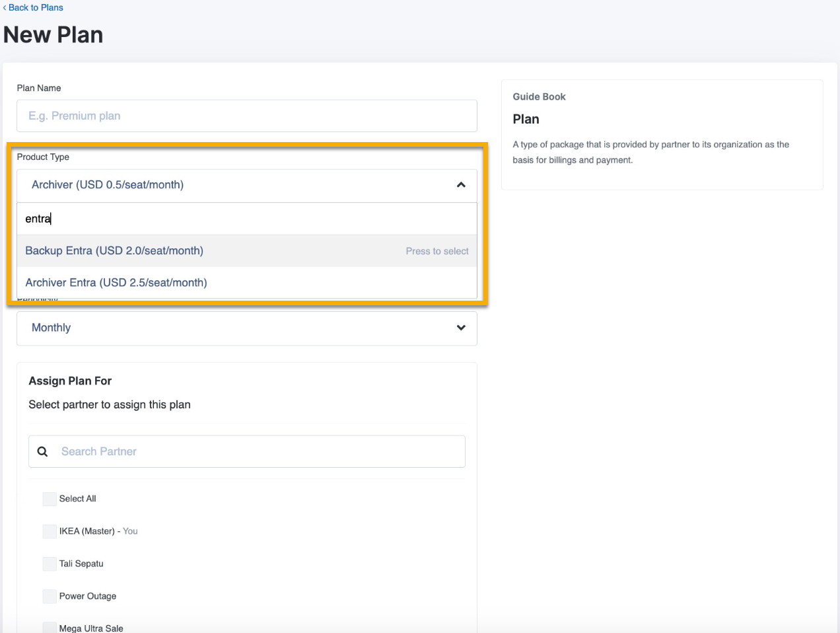The height and width of the screenshot is (633, 840).
Task: Enable the Tali Sepatu partner checkbox
Action: click(50, 564)
